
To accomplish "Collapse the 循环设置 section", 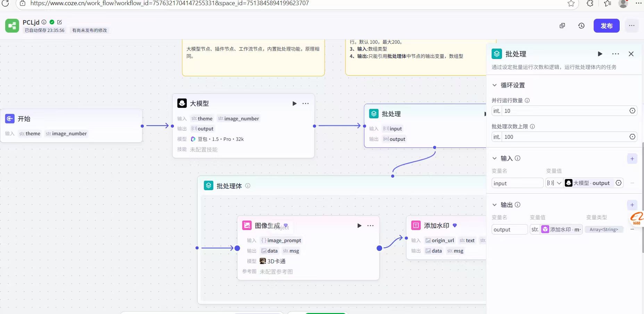I will [495, 85].
